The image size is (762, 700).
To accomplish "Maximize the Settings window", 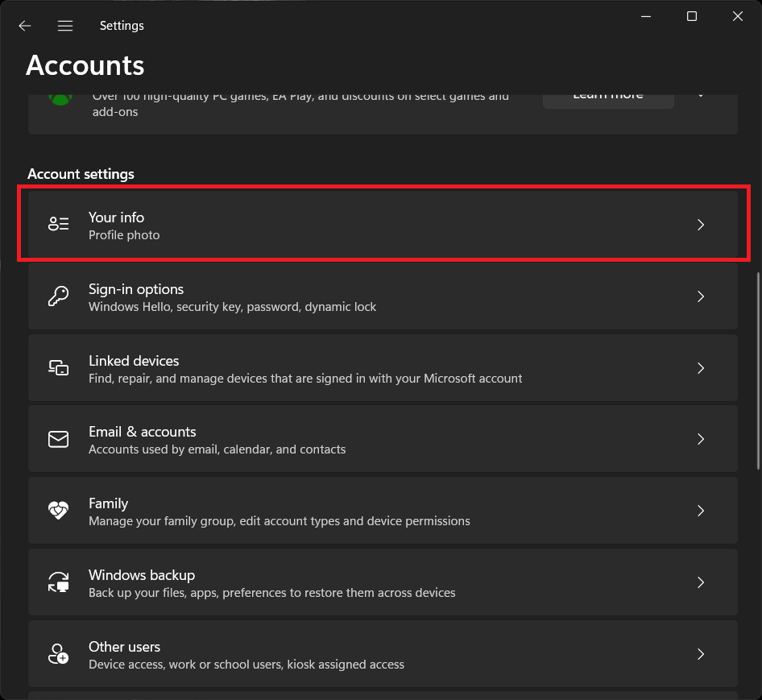I will 692,17.
